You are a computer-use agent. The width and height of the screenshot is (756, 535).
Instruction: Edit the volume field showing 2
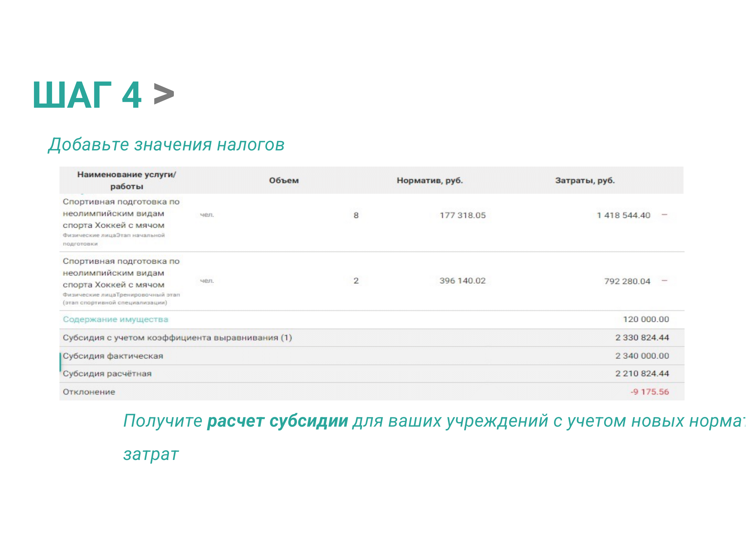click(x=356, y=281)
